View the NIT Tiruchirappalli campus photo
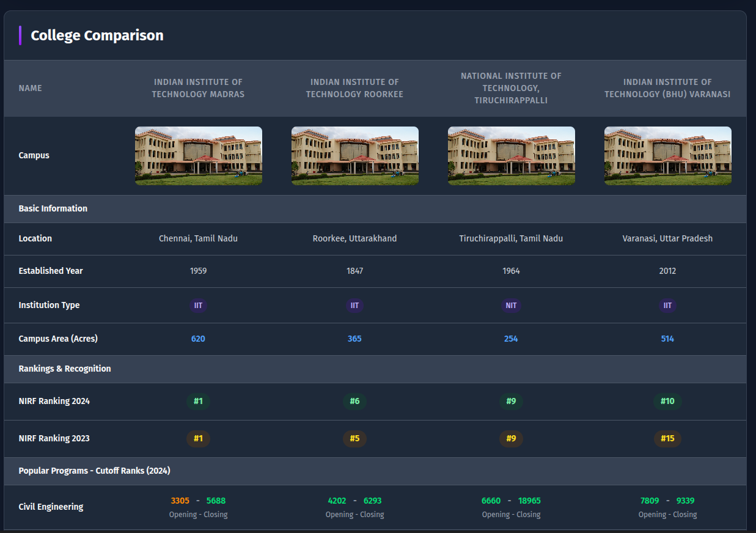Image resolution: width=756 pixels, height=533 pixels. [x=512, y=156]
